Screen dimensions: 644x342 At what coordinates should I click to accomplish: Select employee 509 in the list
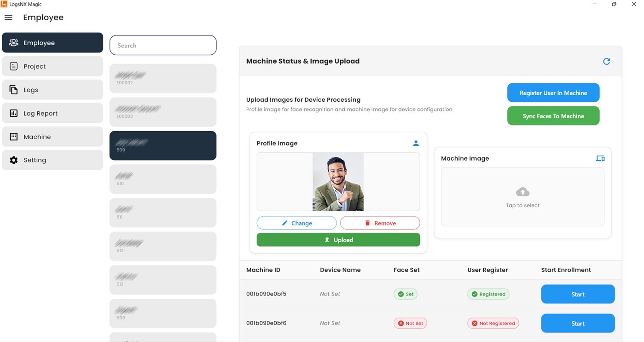coord(163,145)
